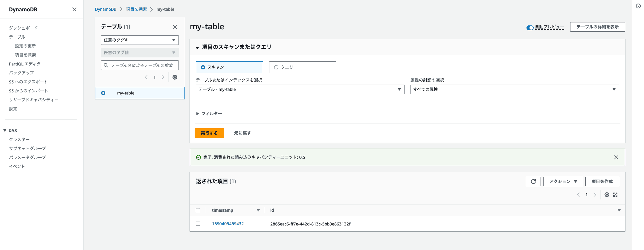Viewport: 644px width, 250px height.
Task: Open item link 1690409499432
Action: [x=228, y=224]
